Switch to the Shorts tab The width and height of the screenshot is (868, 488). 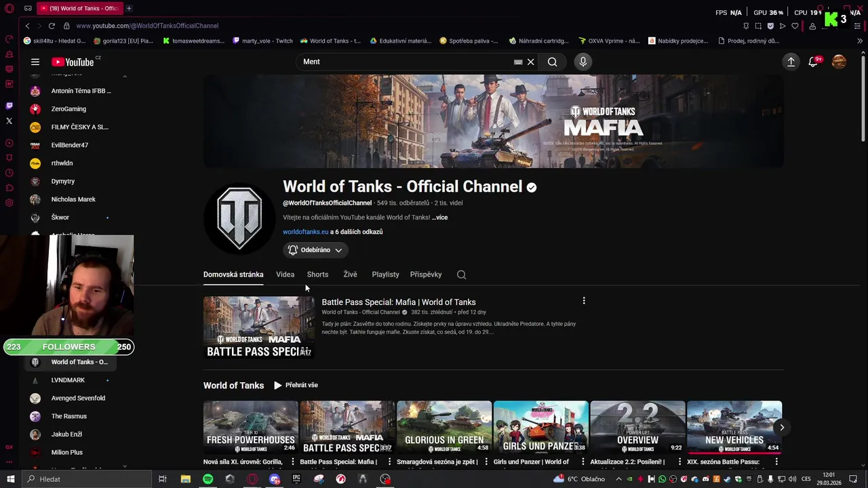[317, 274]
